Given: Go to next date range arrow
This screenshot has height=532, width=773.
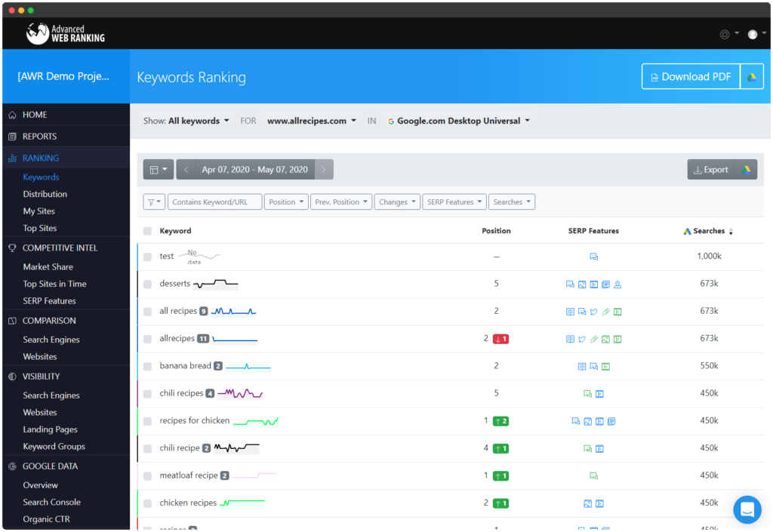Looking at the screenshot, I should (x=324, y=170).
